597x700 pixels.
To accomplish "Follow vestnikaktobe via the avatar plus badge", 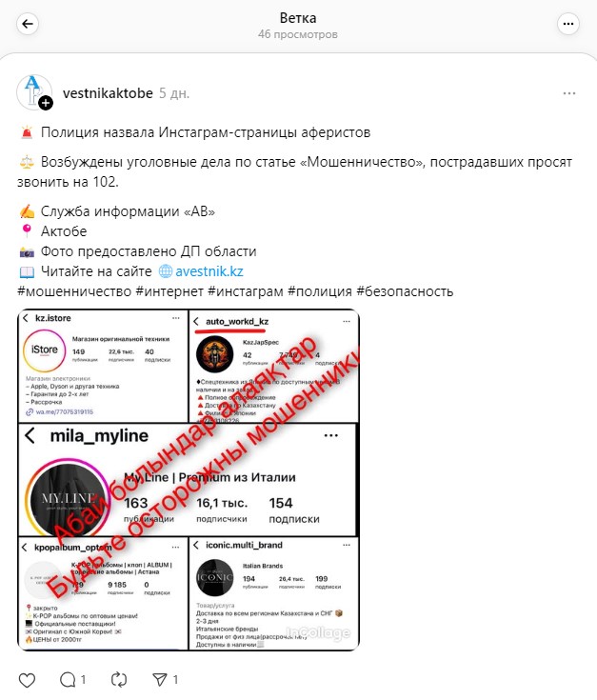I will tap(46, 103).
